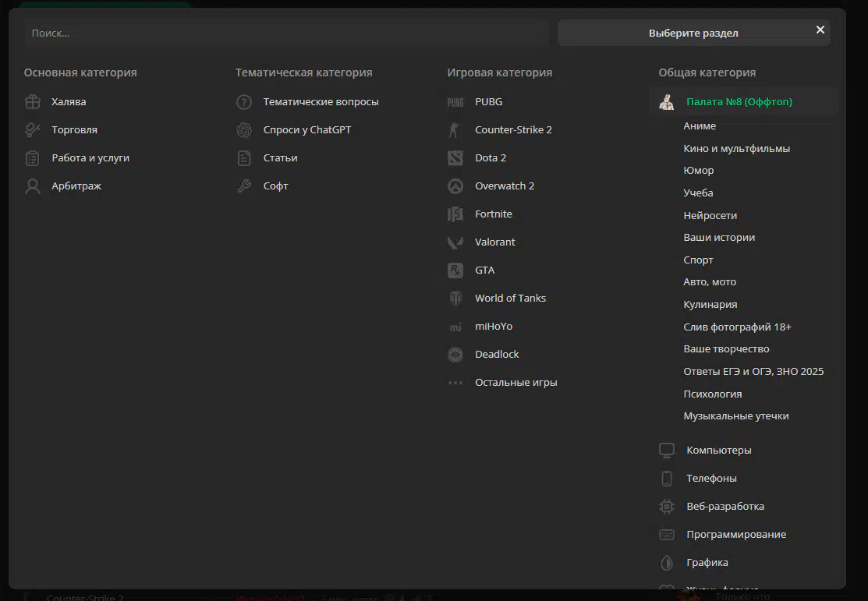Click the droplet icon beside Графика
Screen dimensions: 868x601
667,564
